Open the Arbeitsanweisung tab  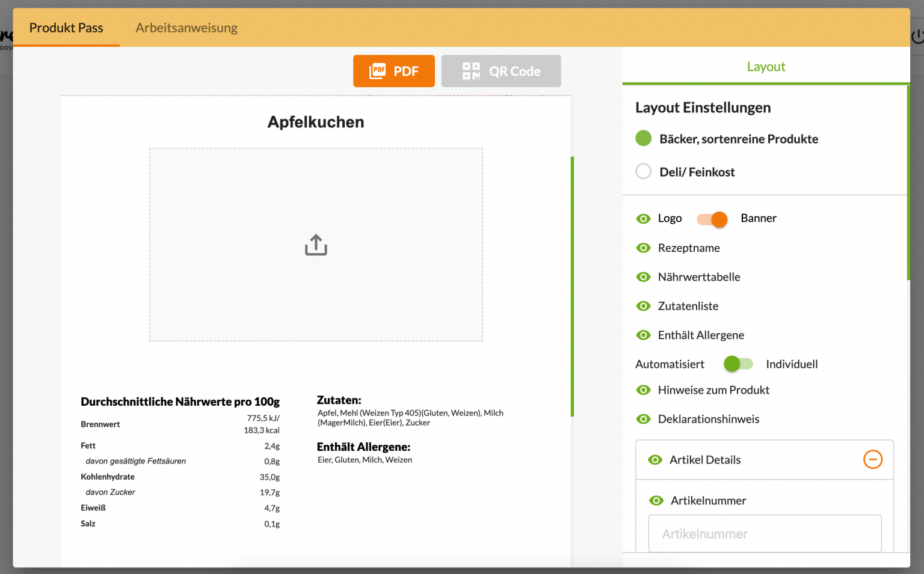point(186,28)
